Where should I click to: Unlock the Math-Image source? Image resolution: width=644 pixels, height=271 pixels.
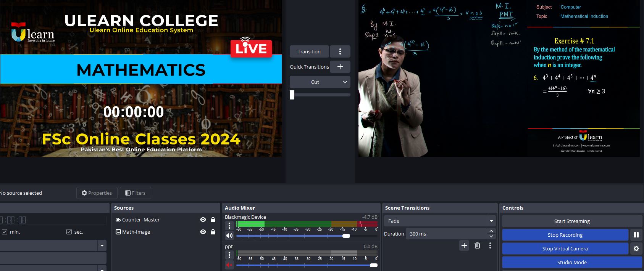click(213, 232)
